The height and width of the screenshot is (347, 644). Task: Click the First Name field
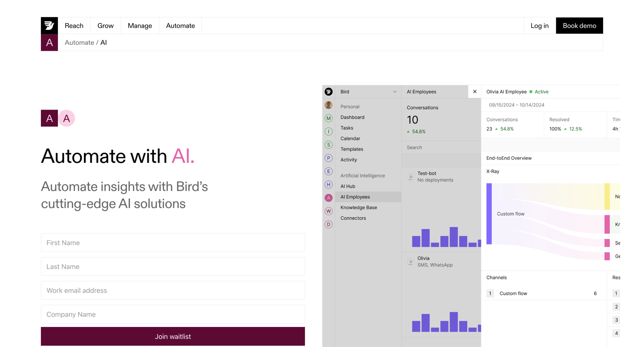[173, 243]
